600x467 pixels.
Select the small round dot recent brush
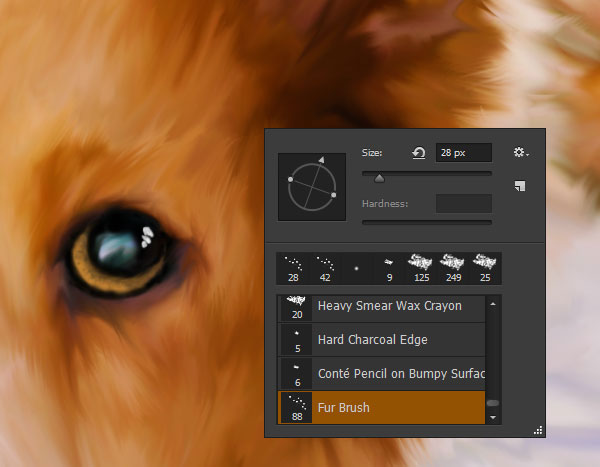(357, 269)
